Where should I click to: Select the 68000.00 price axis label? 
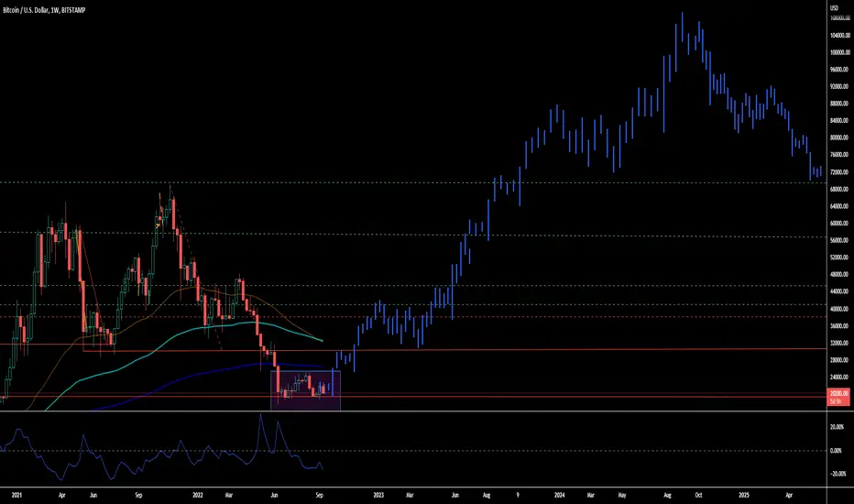pyautogui.click(x=840, y=189)
